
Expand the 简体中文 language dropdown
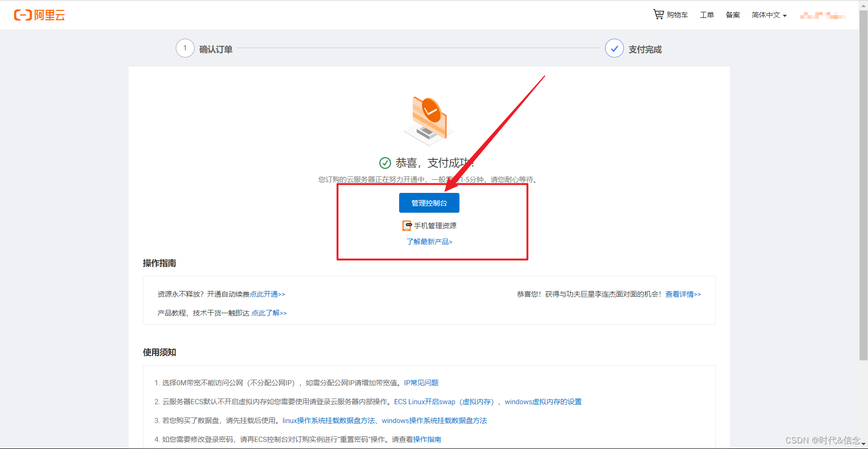coord(769,15)
